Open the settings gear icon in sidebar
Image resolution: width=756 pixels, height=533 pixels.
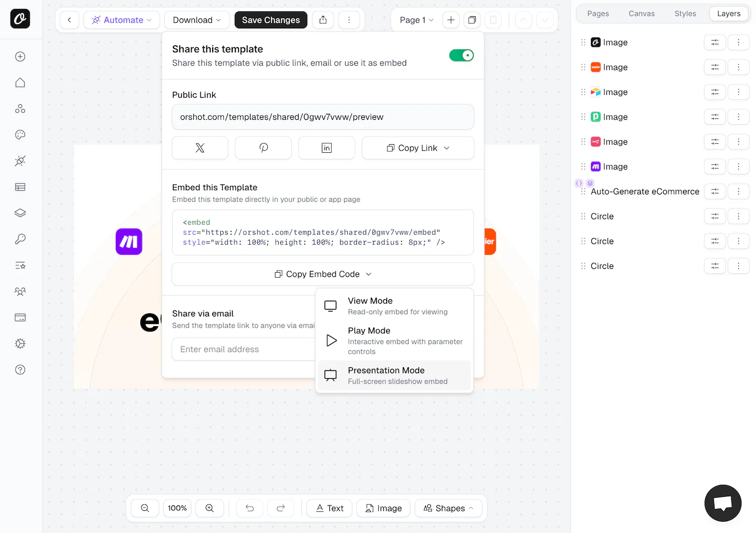pos(20,343)
